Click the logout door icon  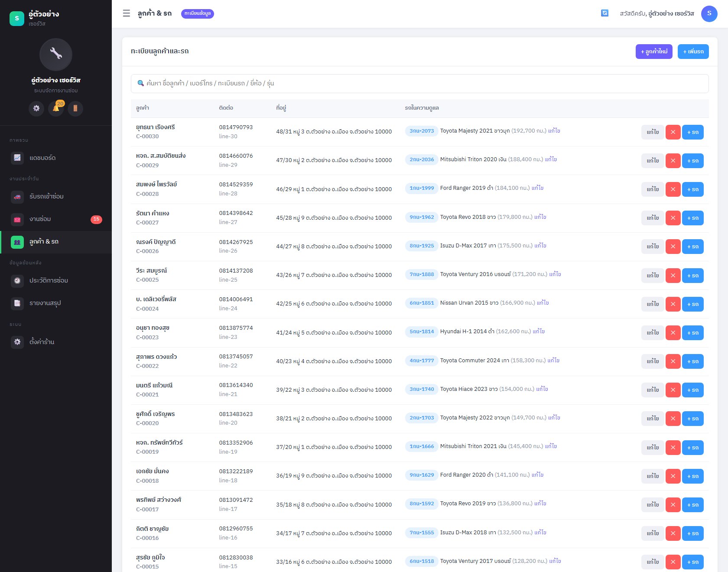coord(75,108)
